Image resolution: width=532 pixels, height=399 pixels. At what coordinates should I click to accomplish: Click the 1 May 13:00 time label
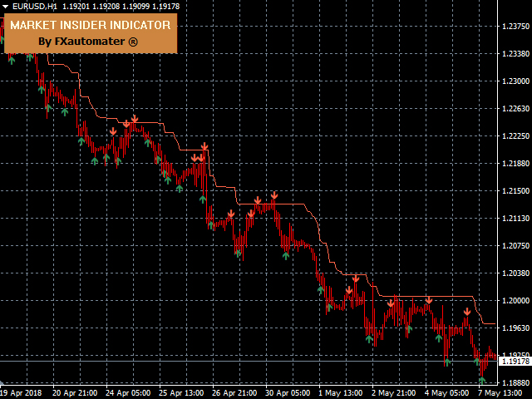pos(341,393)
